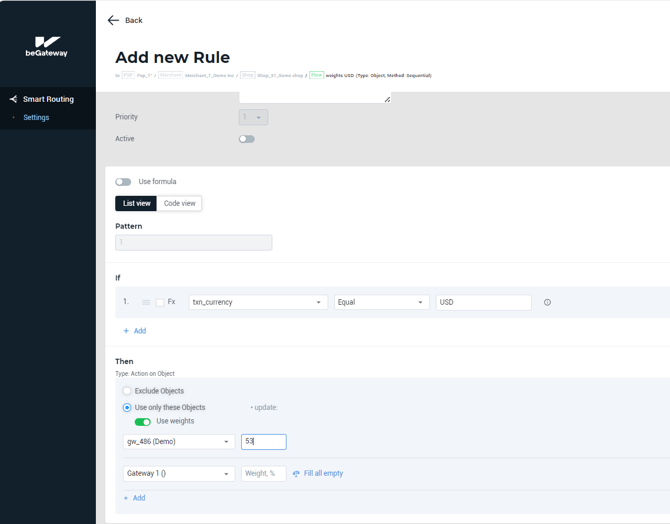The height and width of the screenshot is (524, 670).
Task: Select the Exclude Objects radio option
Action: click(x=127, y=391)
